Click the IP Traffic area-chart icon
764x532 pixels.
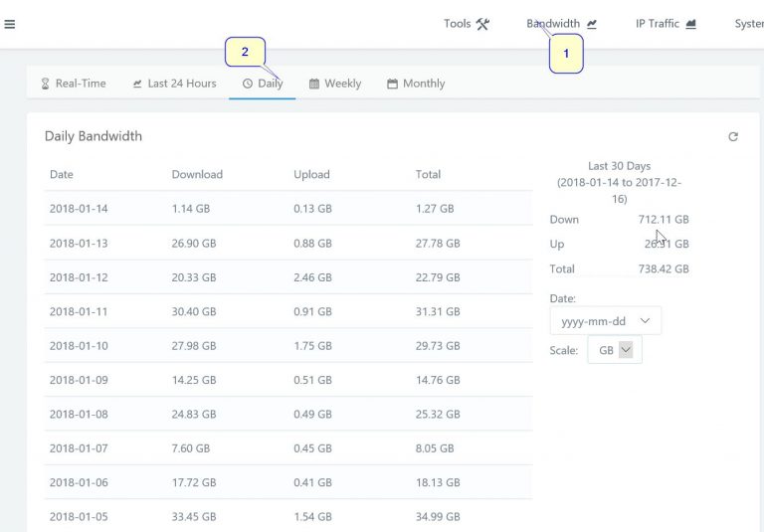691,24
